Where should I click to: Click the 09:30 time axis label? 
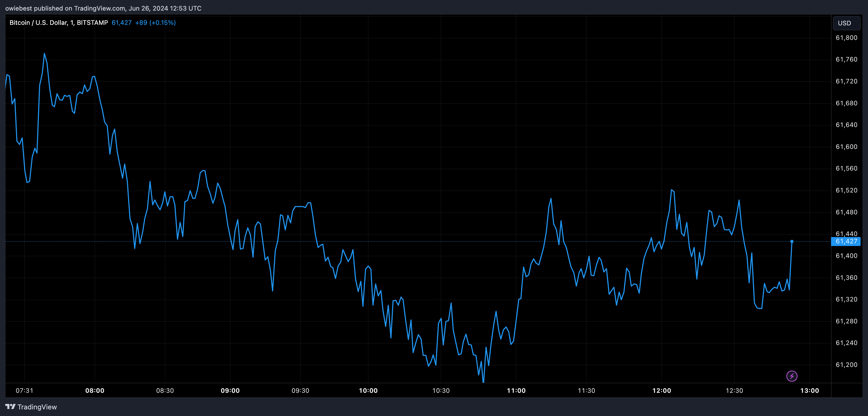[300, 390]
